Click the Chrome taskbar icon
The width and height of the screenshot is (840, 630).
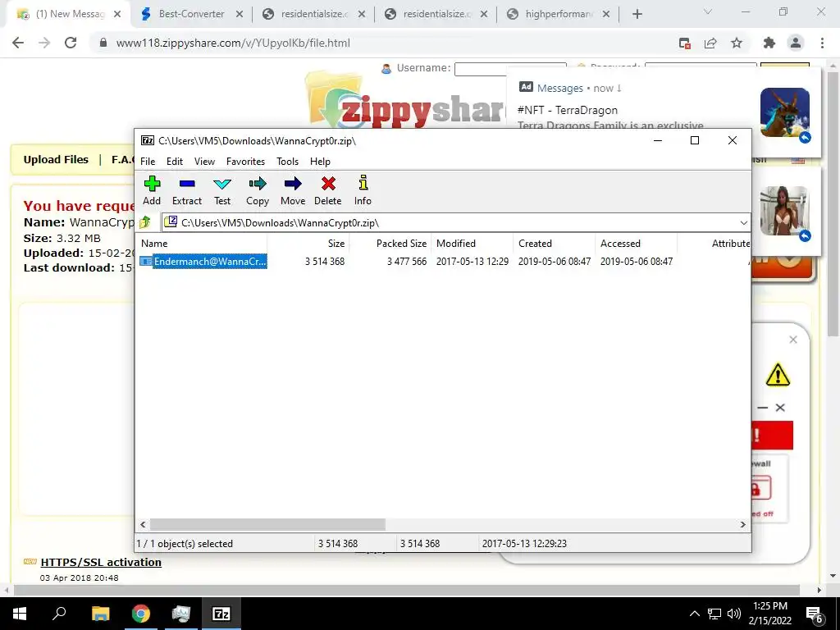(140, 614)
